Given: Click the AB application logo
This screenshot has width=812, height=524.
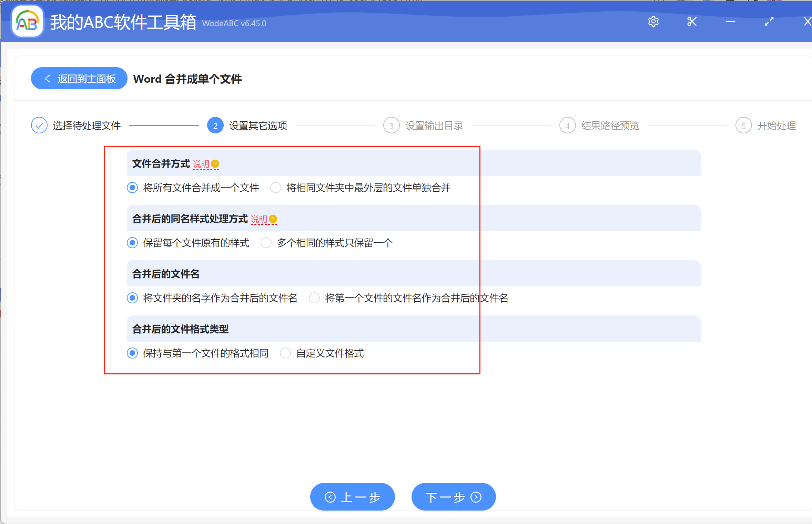Looking at the screenshot, I should pos(27,21).
